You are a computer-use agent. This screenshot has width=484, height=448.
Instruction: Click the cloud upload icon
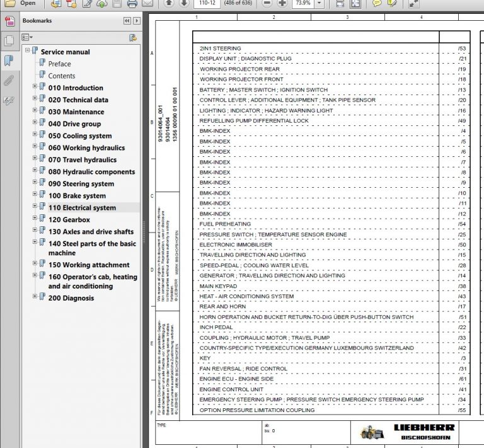[x=102, y=3]
